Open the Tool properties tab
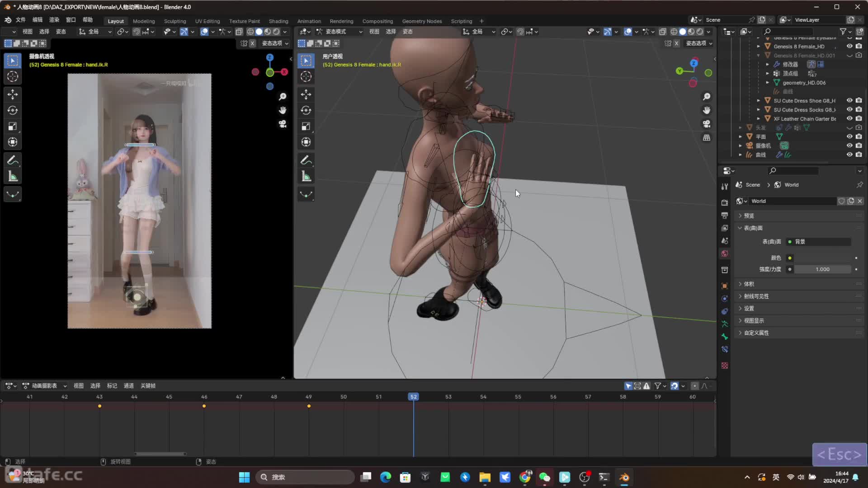 tap(725, 186)
